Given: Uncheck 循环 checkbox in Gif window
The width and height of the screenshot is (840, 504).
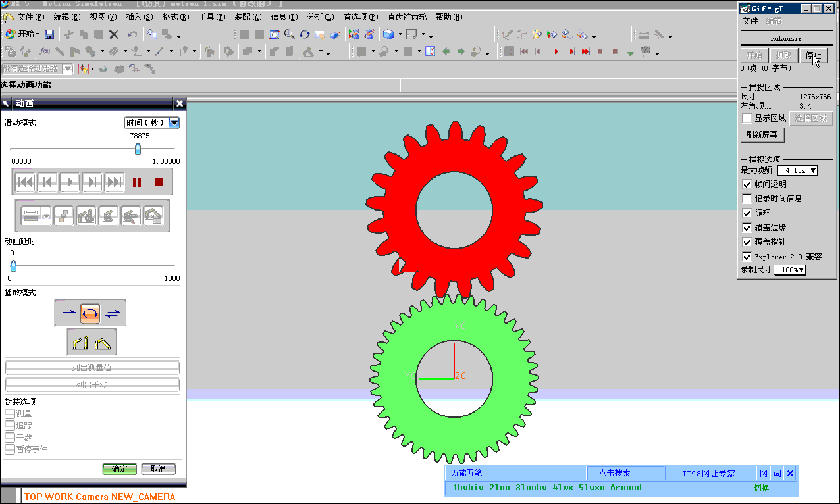Looking at the screenshot, I should [x=747, y=213].
